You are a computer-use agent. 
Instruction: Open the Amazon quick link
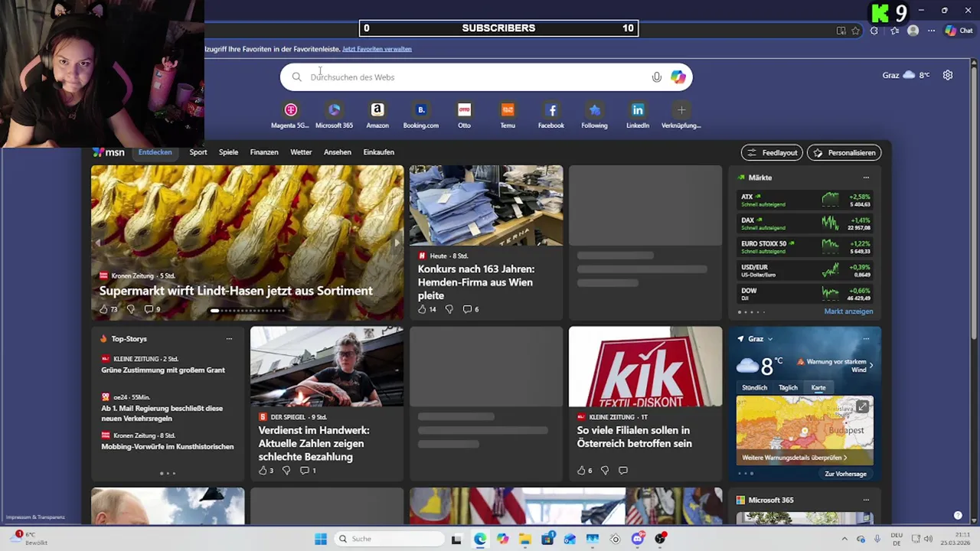coord(377,116)
